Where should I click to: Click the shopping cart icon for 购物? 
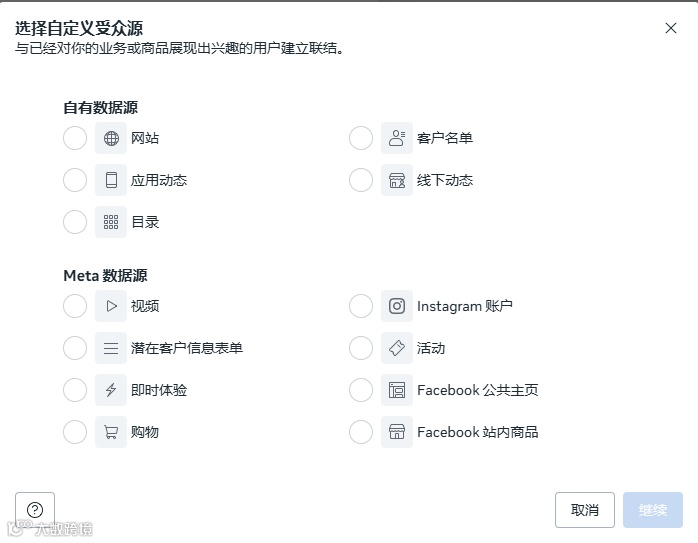coord(111,432)
